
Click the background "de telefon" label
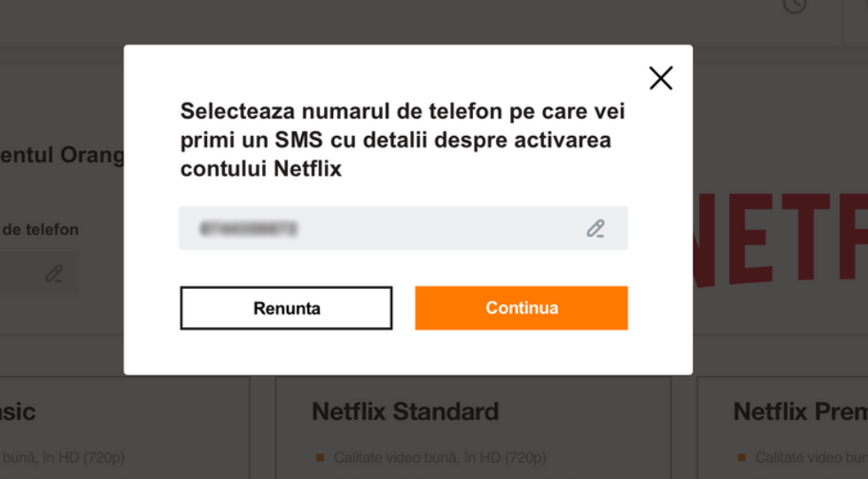point(40,230)
